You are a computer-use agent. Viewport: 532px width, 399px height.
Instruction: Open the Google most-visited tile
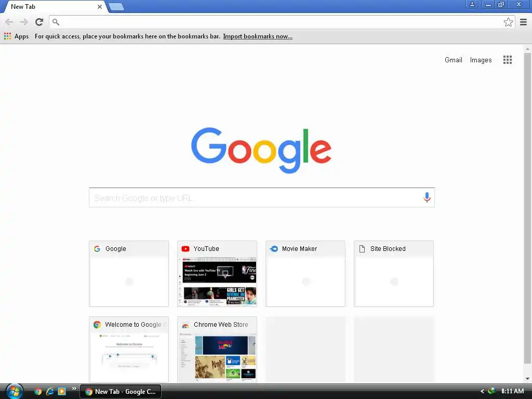[129, 274]
